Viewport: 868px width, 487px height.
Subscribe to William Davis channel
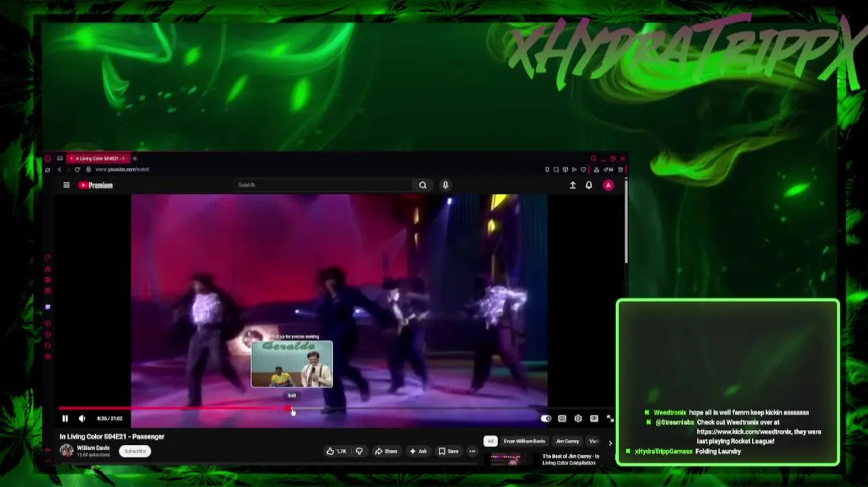(x=135, y=451)
